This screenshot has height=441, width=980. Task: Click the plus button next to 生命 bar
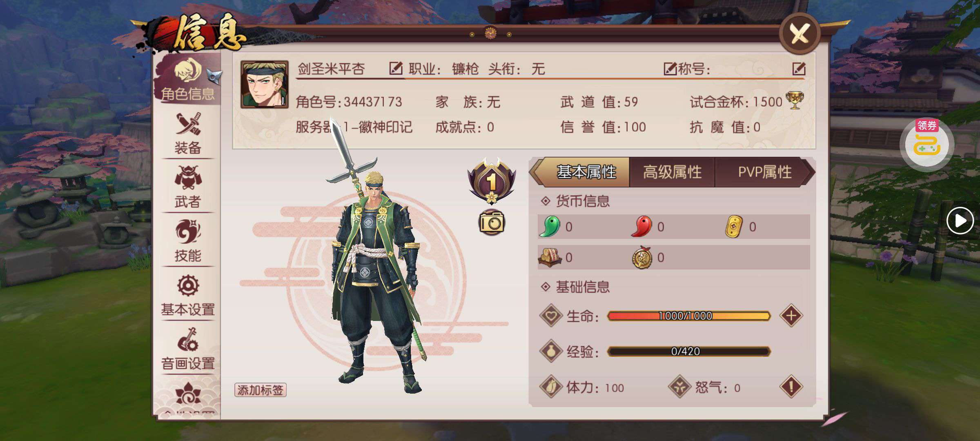click(791, 316)
